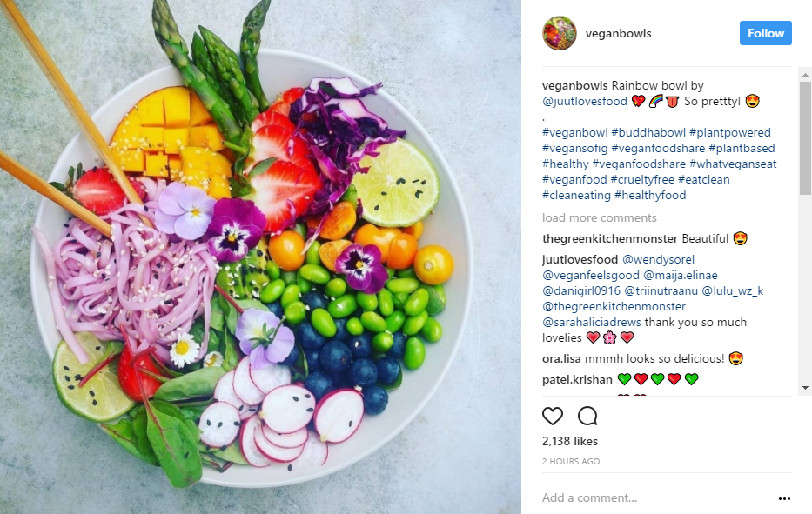Open the #plantpowered hashtag
812x514 pixels.
pyautogui.click(x=730, y=132)
